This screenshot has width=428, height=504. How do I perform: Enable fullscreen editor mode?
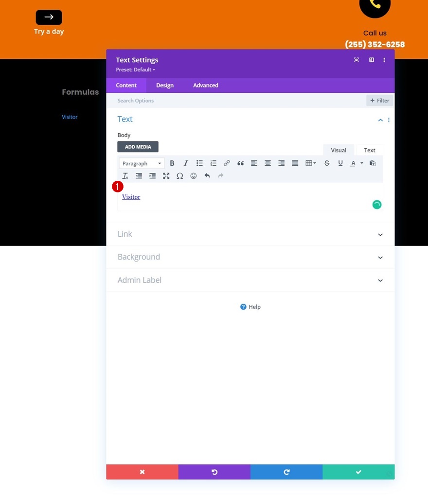[x=166, y=176]
